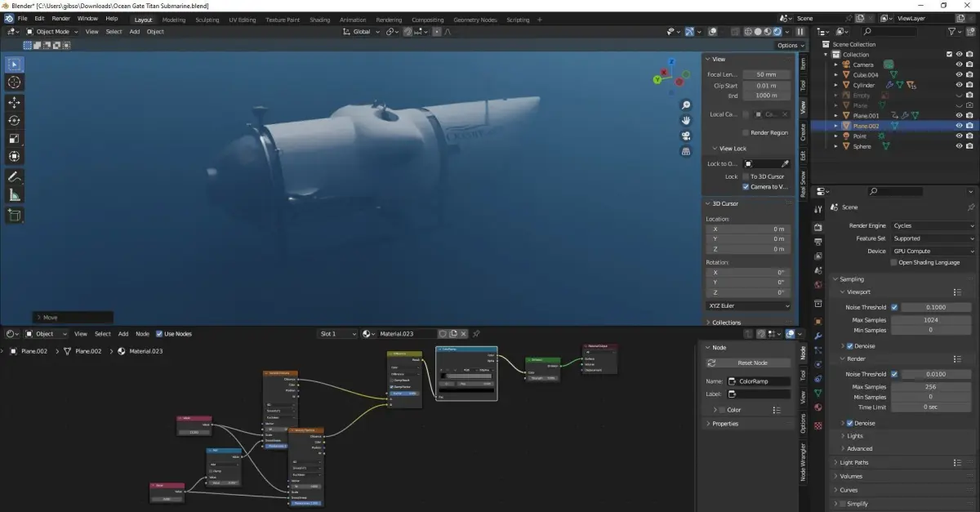Open the Feature Set dropdown

[x=933, y=238]
